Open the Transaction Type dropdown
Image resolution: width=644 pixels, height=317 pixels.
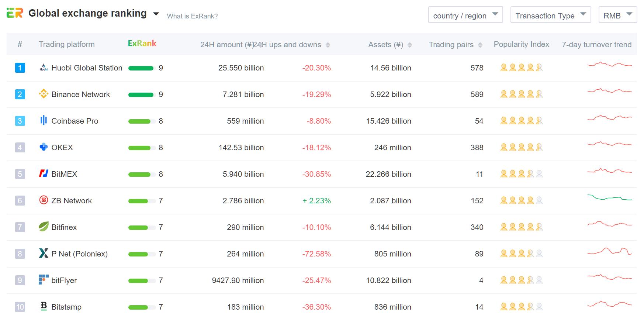[551, 15]
